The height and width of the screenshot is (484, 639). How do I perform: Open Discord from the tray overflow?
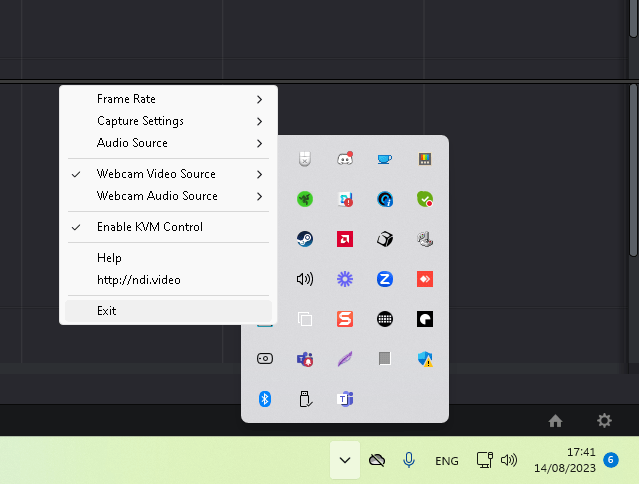(345, 159)
